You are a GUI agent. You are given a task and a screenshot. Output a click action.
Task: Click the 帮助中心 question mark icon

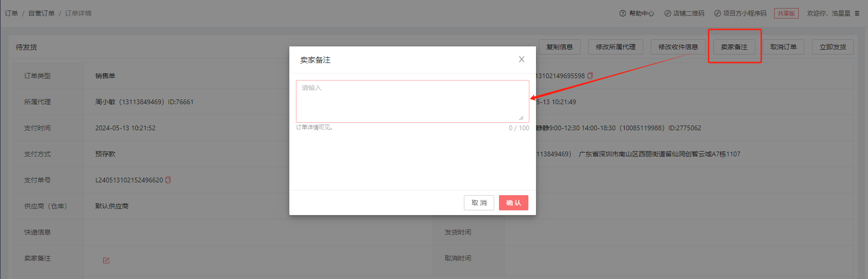coord(622,13)
